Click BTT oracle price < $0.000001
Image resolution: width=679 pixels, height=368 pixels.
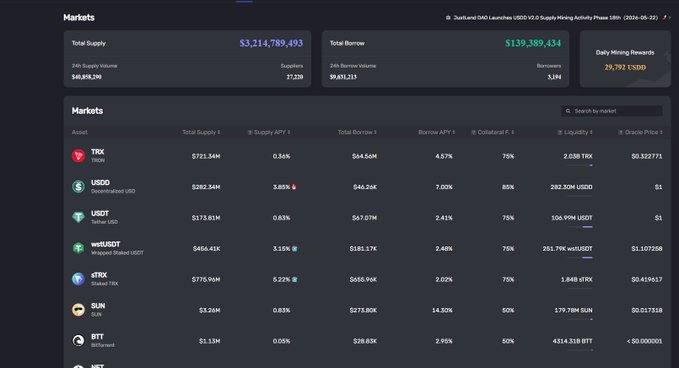click(644, 341)
